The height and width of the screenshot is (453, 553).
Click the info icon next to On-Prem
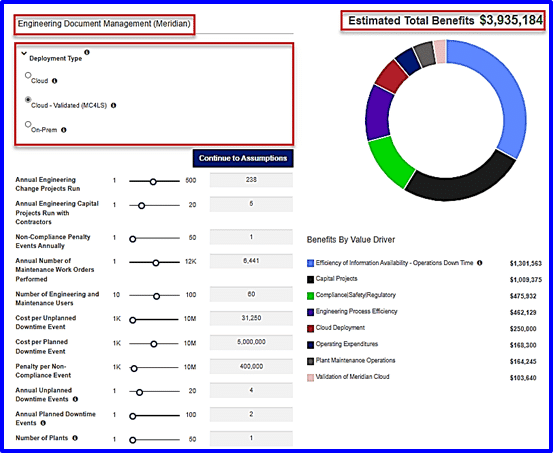[x=63, y=130]
